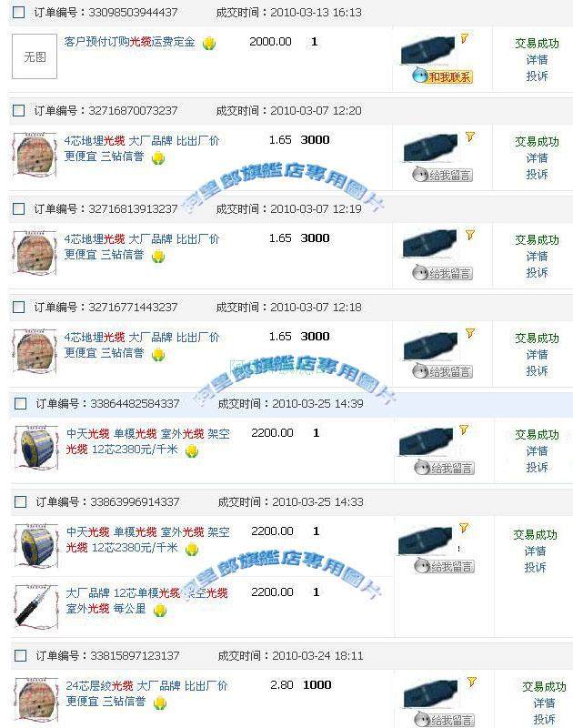Open black cable thumbnail of 大厂品牌 12芯 item
The width and height of the screenshot is (573, 728).
[x=36, y=607]
